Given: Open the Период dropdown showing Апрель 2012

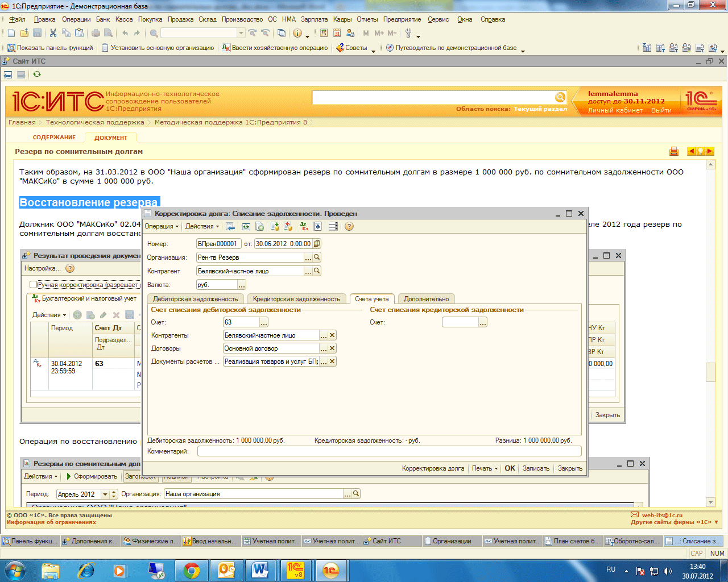Looking at the screenshot, I should pos(105,494).
